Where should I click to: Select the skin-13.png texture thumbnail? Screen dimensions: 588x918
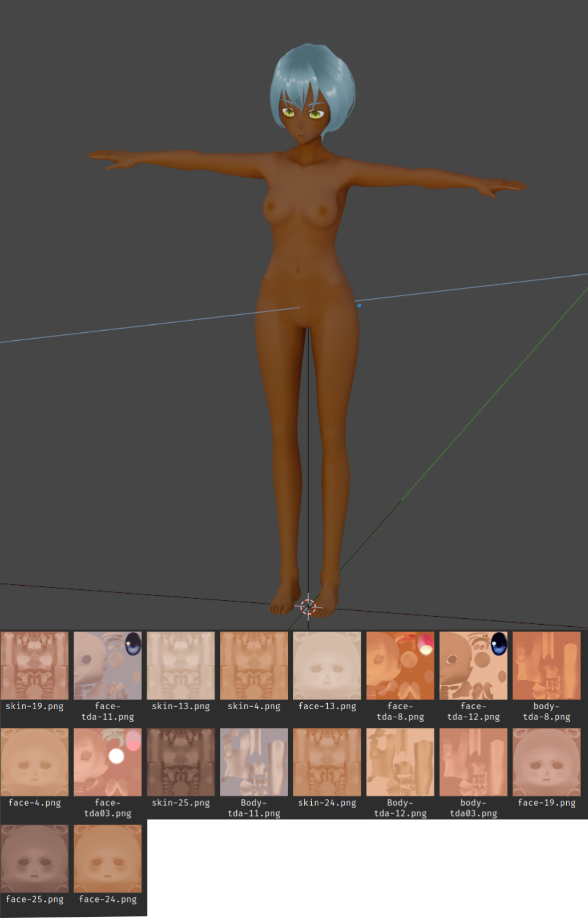(181, 666)
